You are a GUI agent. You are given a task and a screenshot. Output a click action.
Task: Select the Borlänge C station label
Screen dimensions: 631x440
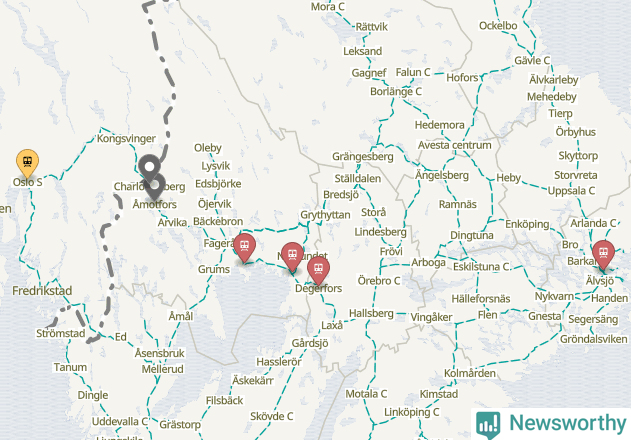[x=396, y=91]
